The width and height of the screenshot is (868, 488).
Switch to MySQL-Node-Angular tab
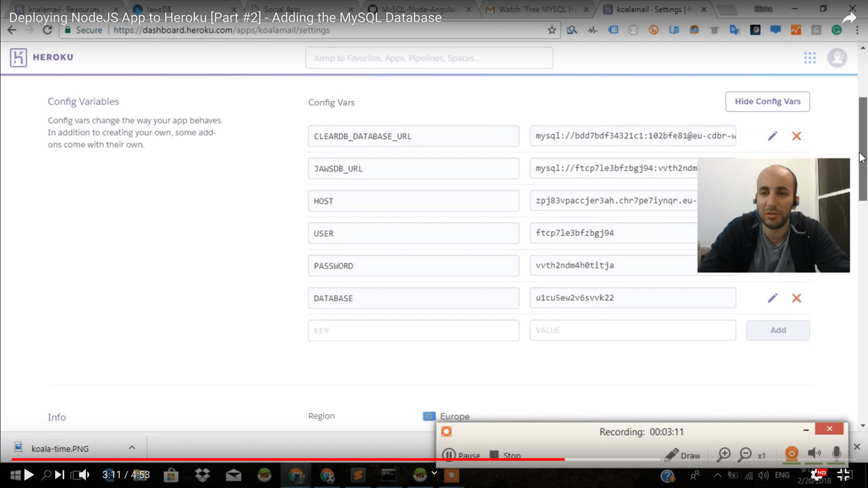[420, 9]
